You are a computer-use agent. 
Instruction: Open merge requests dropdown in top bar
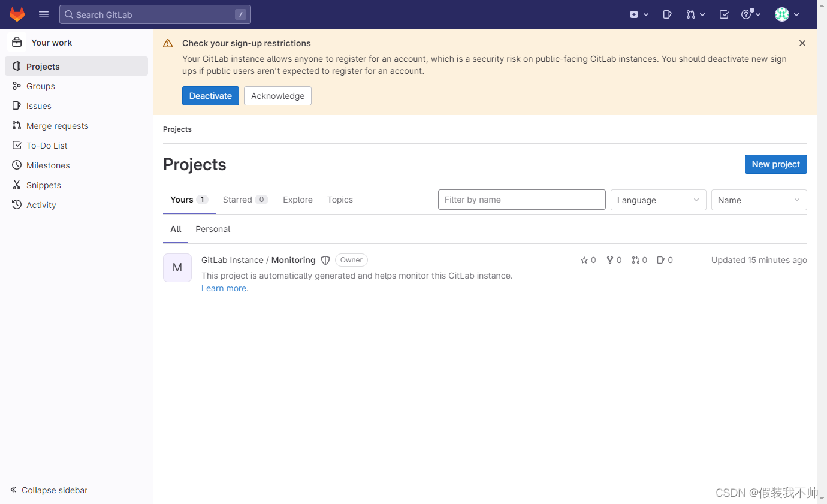pyautogui.click(x=695, y=14)
